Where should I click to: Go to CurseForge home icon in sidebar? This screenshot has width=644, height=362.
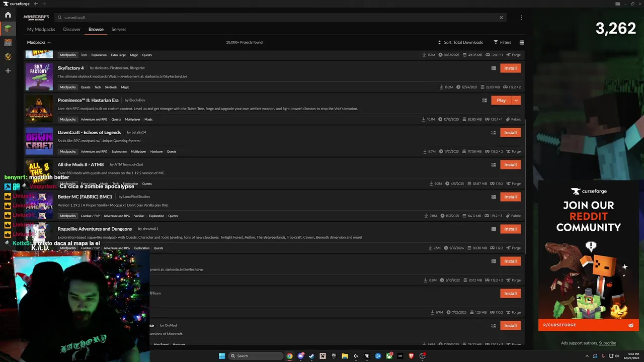click(8, 15)
